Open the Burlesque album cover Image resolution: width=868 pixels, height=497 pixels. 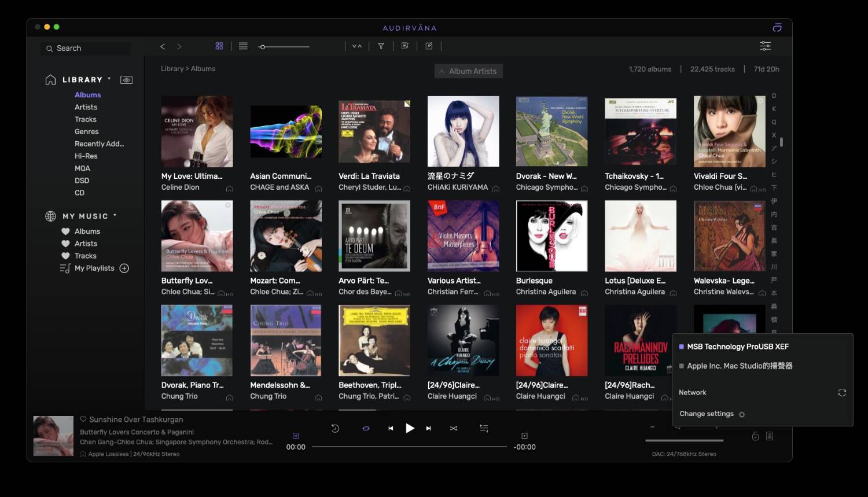pyautogui.click(x=551, y=236)
